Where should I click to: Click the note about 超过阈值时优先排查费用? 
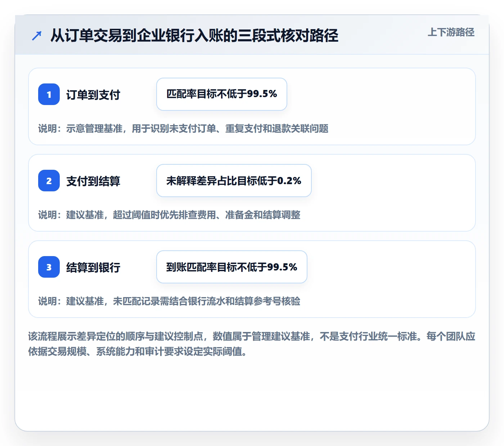(169, 215)
